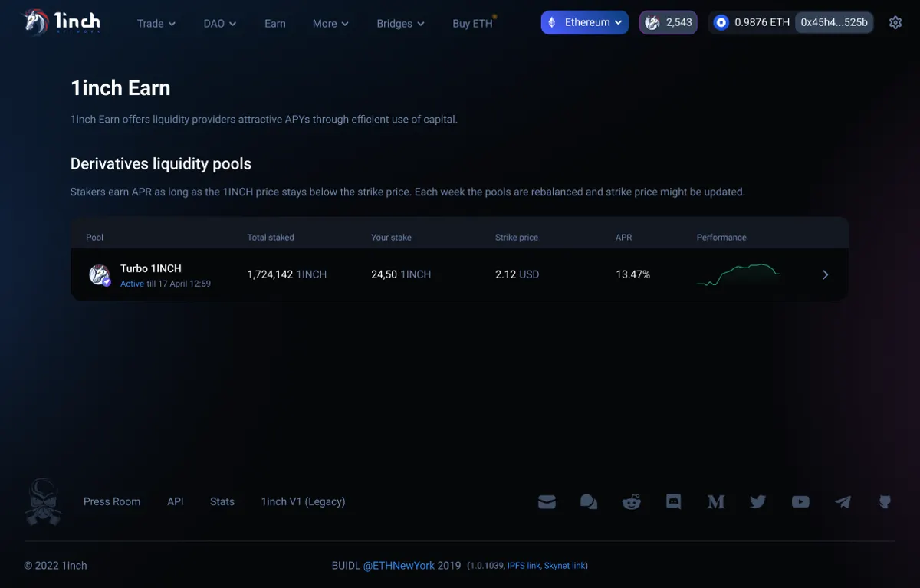Open Turbo 1INCH pool row arrow

[x=825, y=274]
